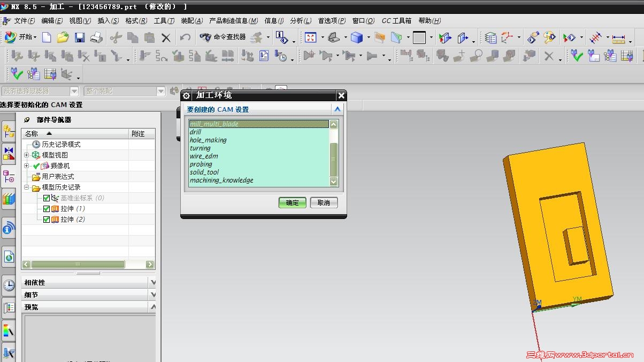This screenshot has width=644, height=362.
Task: Open the reuse library books sidebar tab
Action: [9, 199]
